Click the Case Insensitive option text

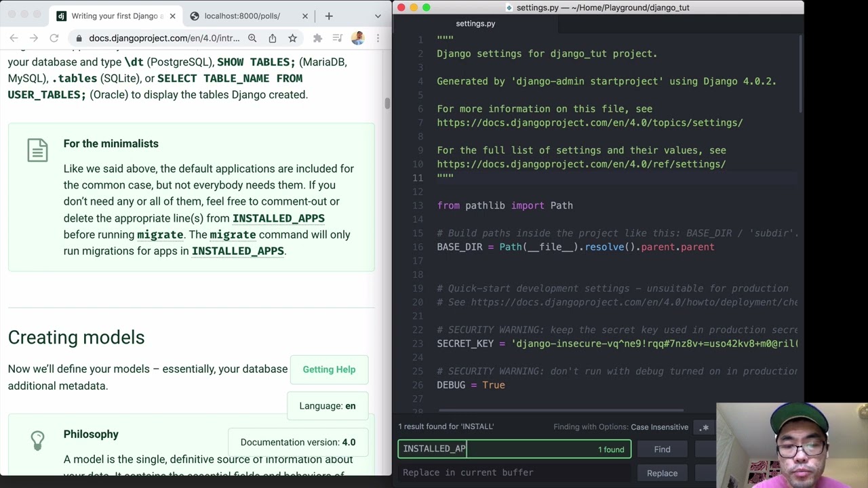click(659, 427)
